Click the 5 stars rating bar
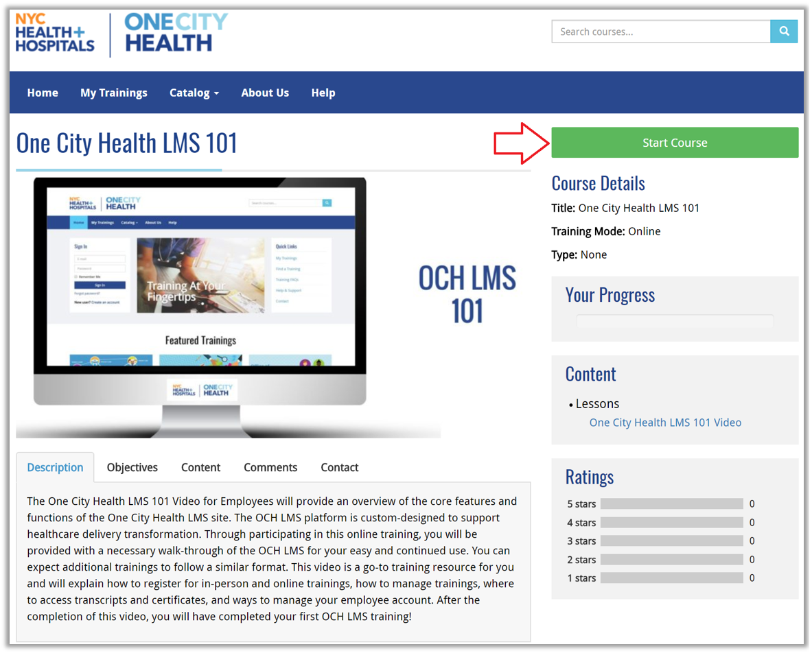The image size is (812, 653). click(671, 503)
